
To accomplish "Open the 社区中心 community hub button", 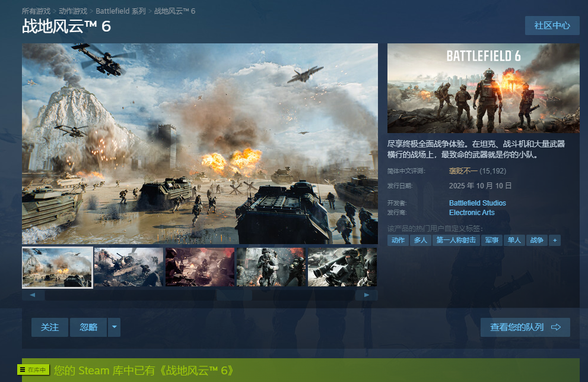I will [552, 26].
